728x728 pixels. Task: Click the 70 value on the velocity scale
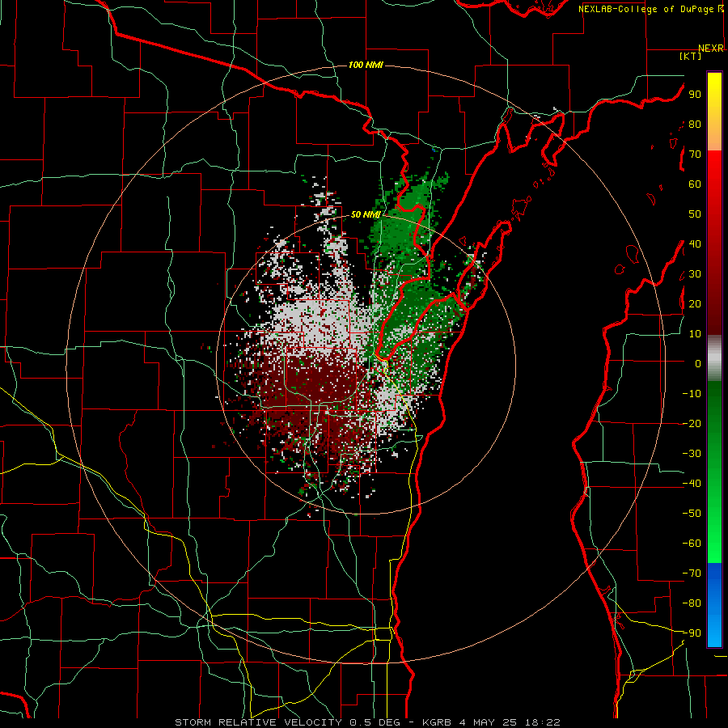click(695, 154)
